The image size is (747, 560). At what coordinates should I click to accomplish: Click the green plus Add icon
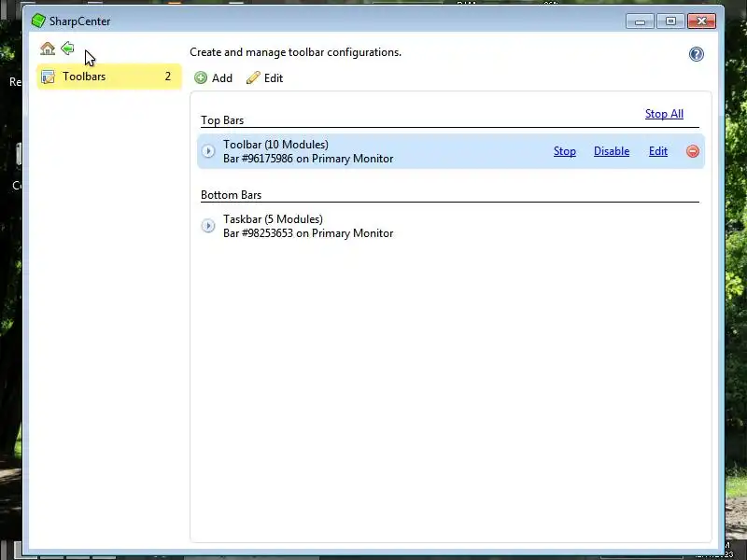(201, 77)
